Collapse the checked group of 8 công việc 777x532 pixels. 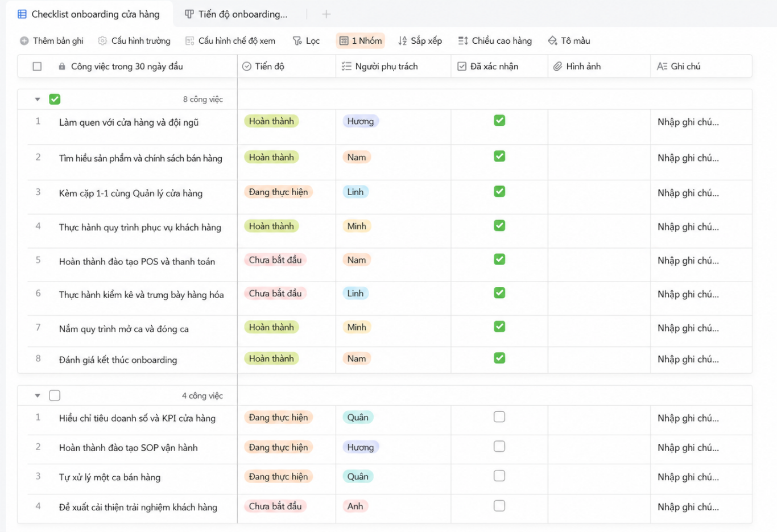click(38, 100)
